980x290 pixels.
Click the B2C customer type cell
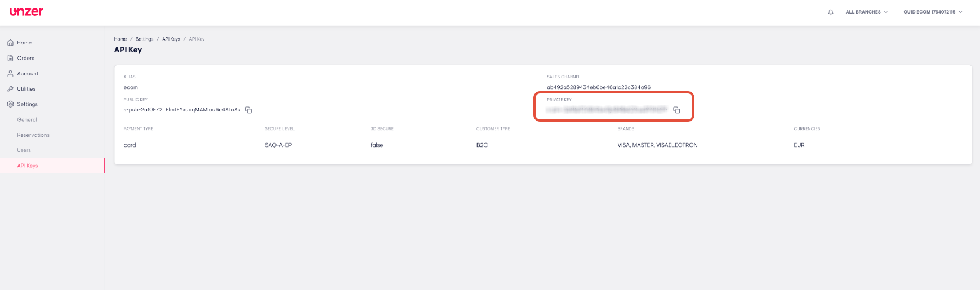click(x=482, y=145)
